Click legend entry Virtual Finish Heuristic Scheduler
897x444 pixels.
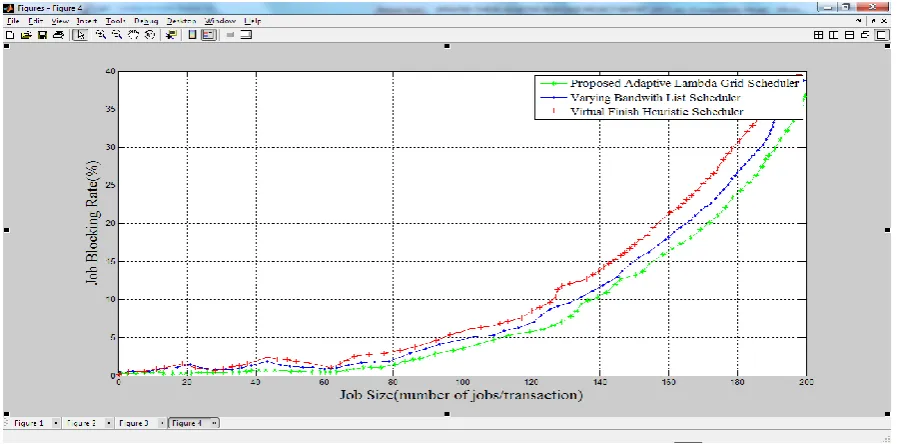pos(657,112)
